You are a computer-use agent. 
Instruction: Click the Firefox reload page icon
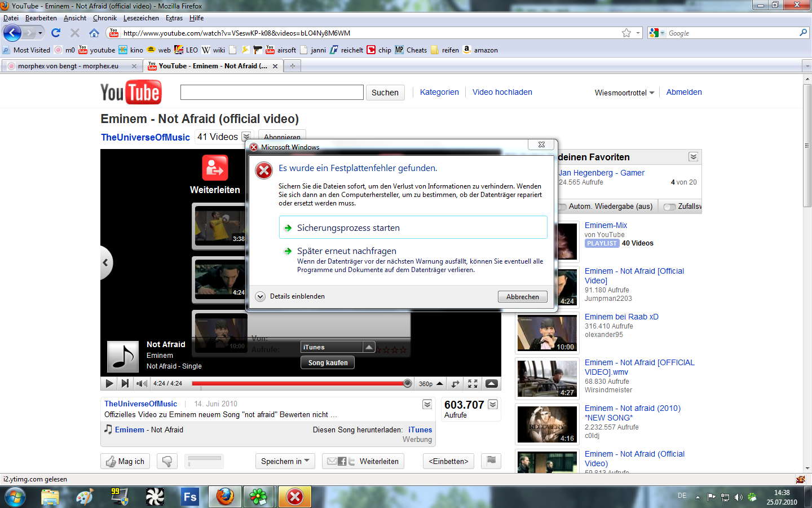(56, 33)
